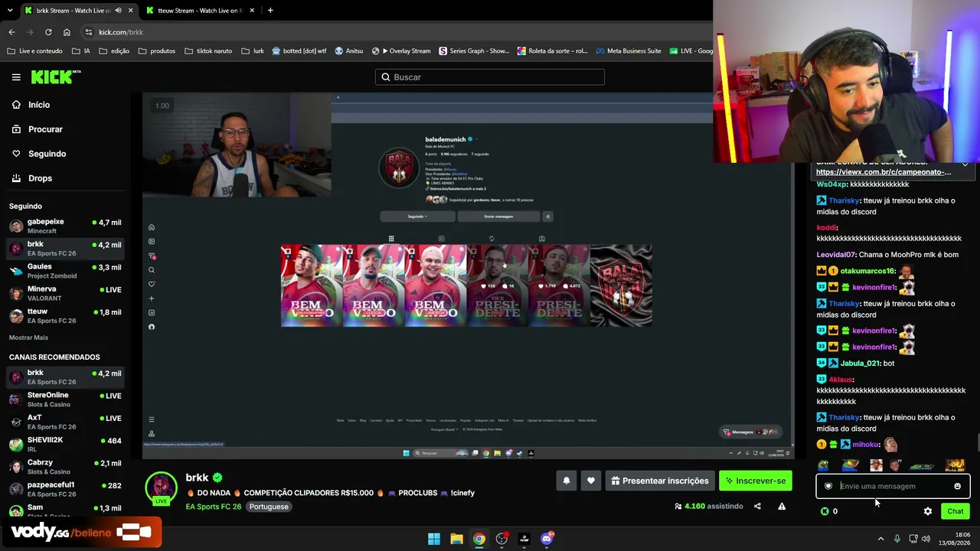Share the stream via share icon

pyautogui.click(x=757, y=506)
